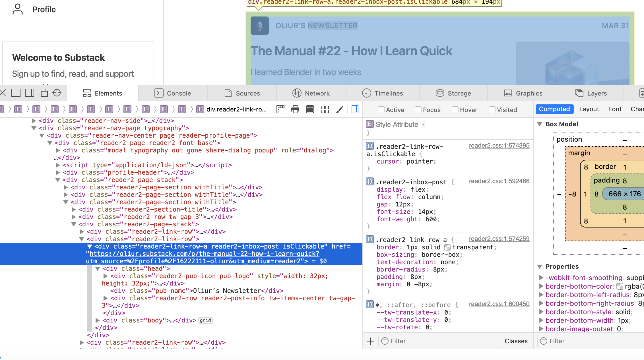
Task: Toggle the rulers icon in DOM toolbar
Action: [x=280, y=109]
